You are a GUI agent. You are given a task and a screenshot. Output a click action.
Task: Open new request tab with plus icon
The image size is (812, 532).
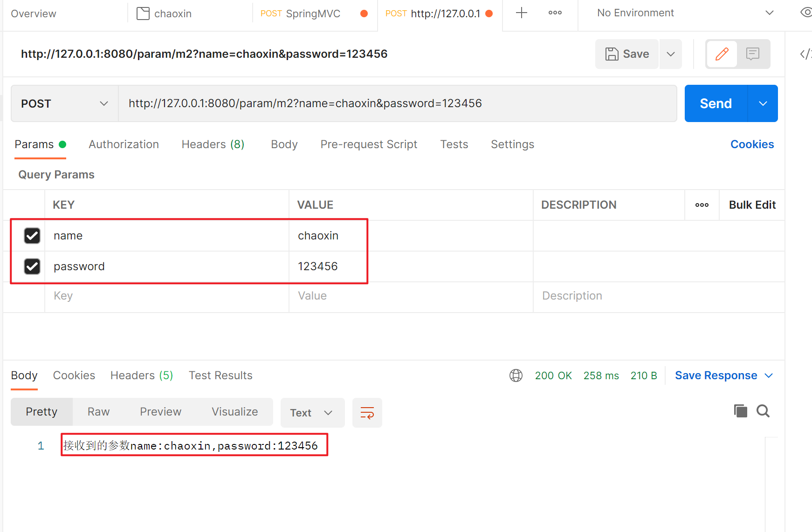coord(522,13)
